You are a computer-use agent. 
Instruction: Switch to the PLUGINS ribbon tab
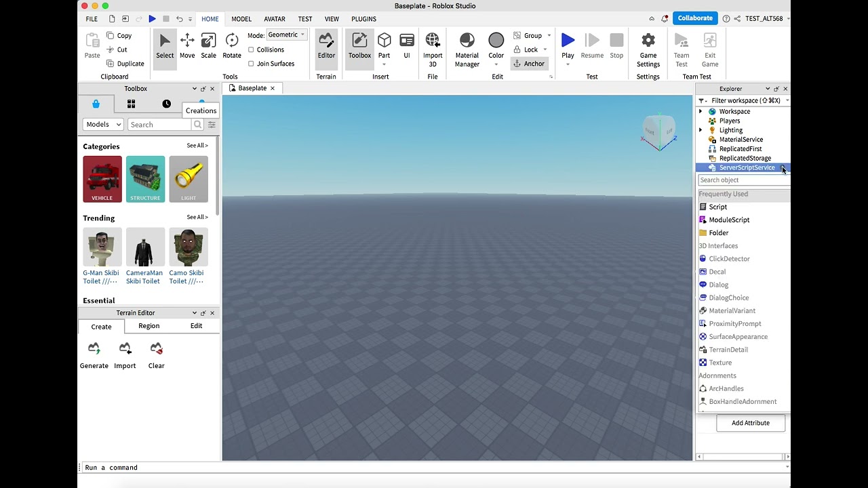click(x=363, y=19)
